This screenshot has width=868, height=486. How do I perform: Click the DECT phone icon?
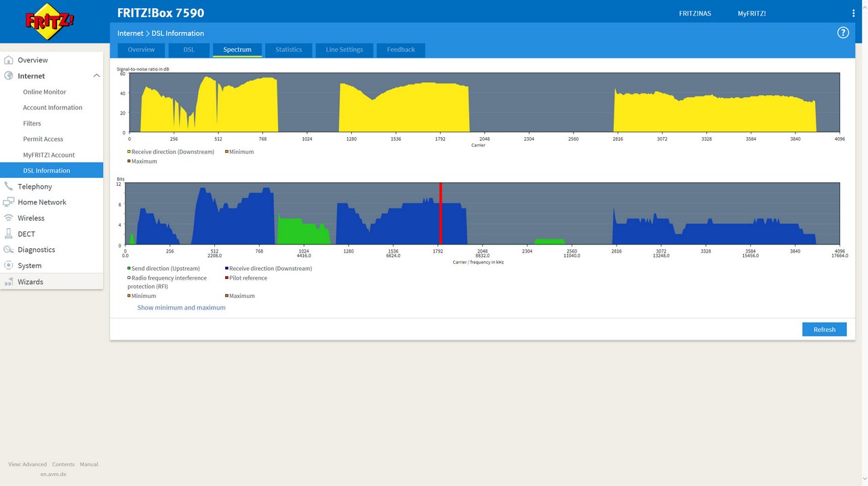click(9, 233)
